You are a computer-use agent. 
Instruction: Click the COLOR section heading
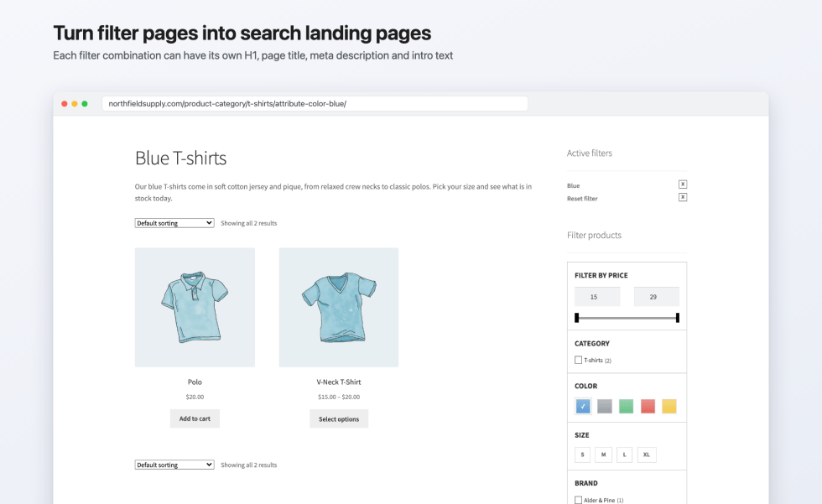point(585,386)
